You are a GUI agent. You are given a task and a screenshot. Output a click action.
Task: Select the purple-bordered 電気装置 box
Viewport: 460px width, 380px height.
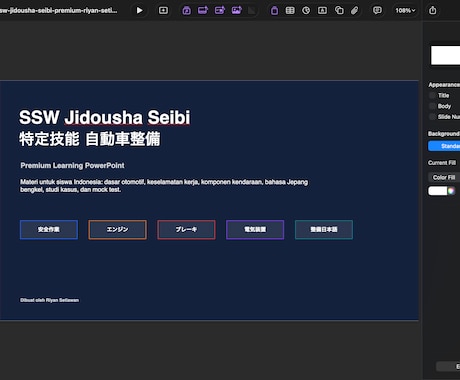[x=255, y=229]
